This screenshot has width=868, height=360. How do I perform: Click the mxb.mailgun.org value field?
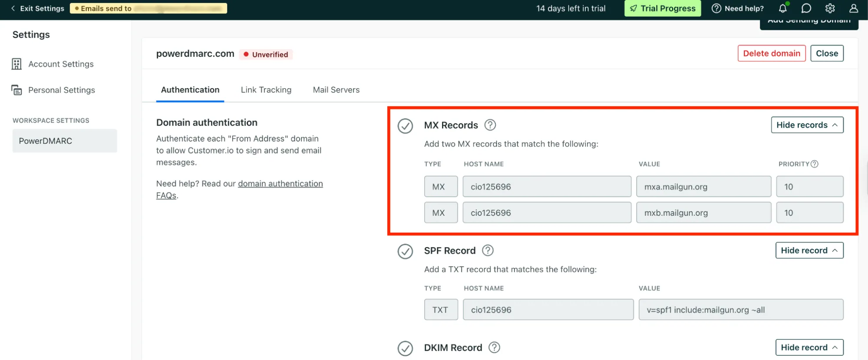[703, 213]
